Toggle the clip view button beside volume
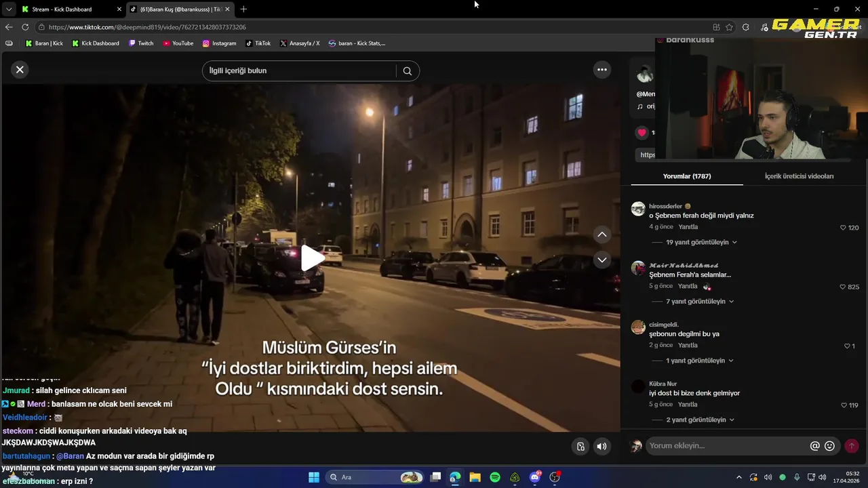The width and height of the screenshot is (868, 488). [x=580, y=446]
